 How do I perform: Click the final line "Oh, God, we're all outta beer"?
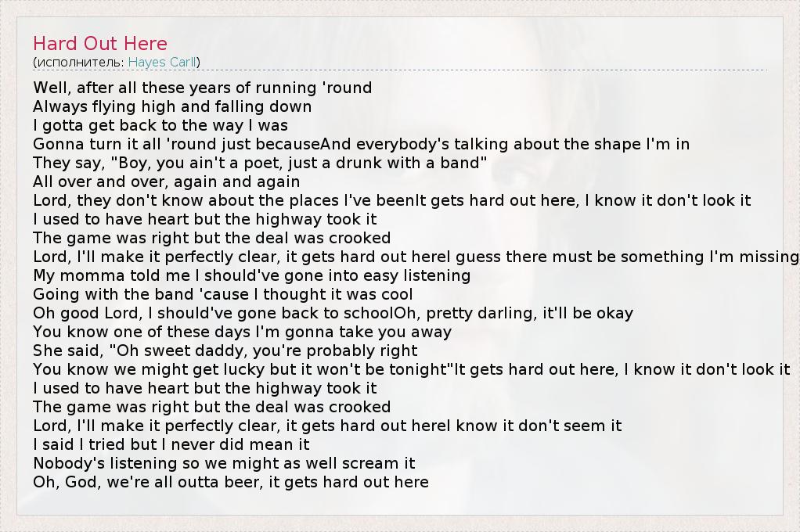click(x=230, y=482)
